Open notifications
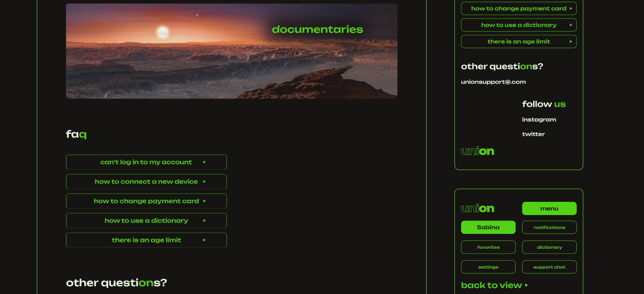Viewport: 644px width, 294px height. pyautogui.click(x=549, y=227)
